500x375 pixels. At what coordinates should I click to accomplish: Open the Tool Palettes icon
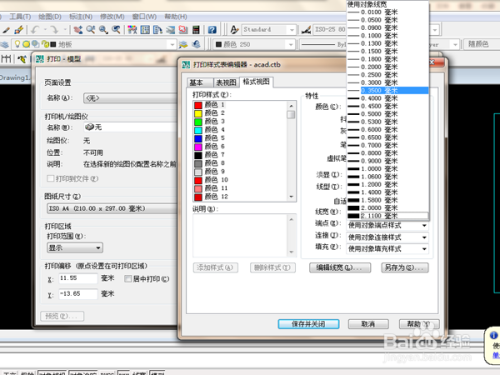(x=158, y=30)
